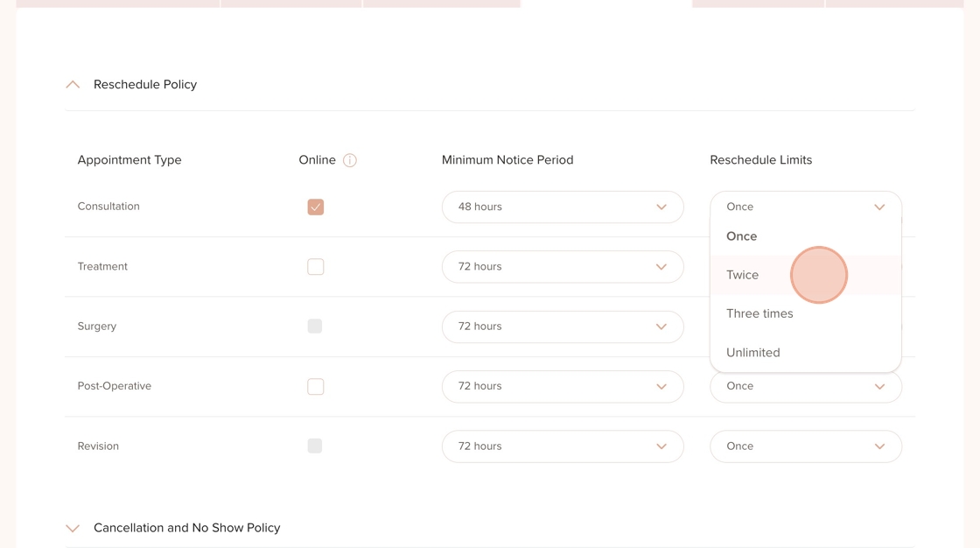Open Surgery minimum notice dropdown

tap(562, 327)
